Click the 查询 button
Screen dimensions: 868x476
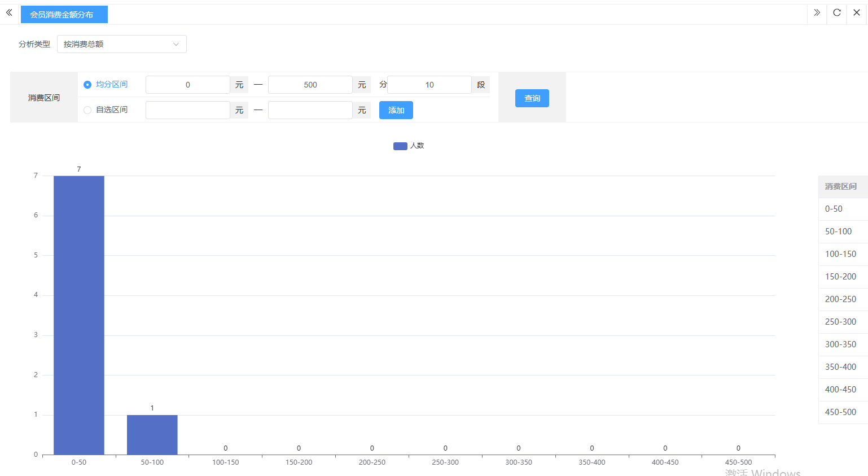[x=532, y=98]
